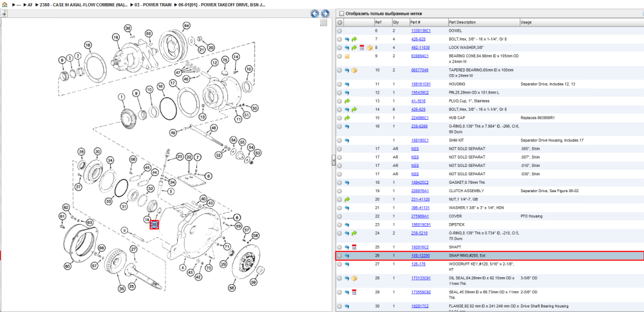644x312 pixels.
Task: Click green arrow icon in PLUG row
Action: point(346,101)
